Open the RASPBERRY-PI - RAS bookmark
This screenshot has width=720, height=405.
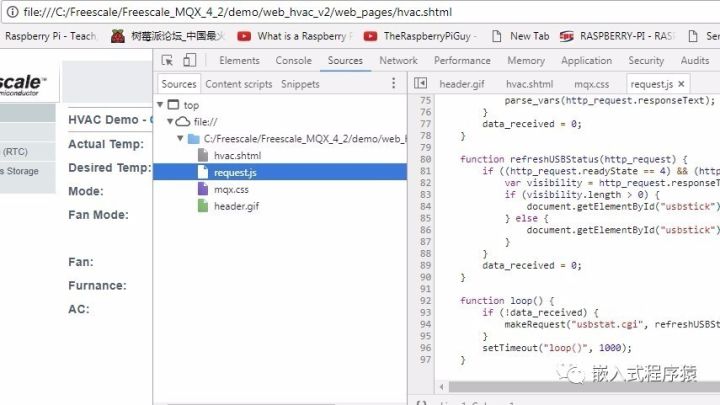618,36
